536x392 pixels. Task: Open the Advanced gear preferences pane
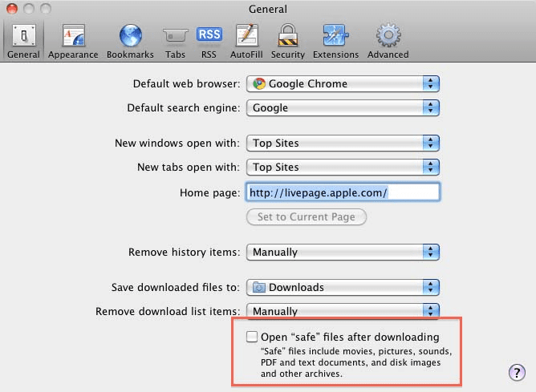coord(388,41)
